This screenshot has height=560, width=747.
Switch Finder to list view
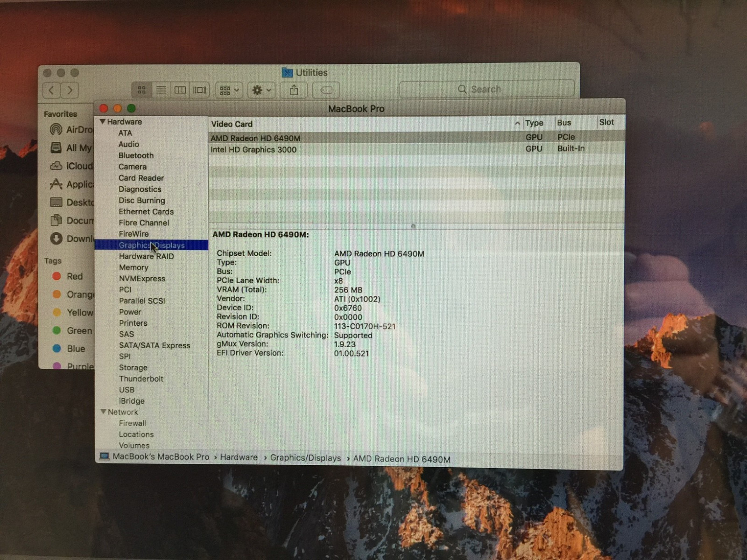(161, 90)
